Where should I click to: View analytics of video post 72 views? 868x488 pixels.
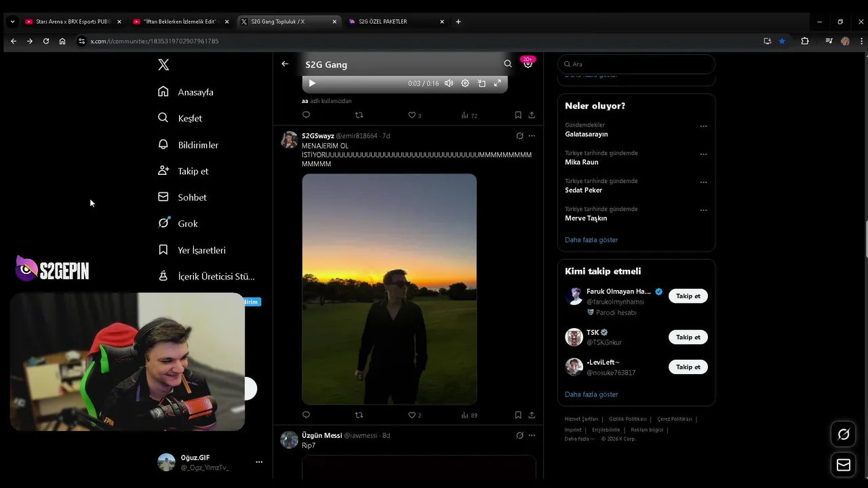(x=469, y=115)
